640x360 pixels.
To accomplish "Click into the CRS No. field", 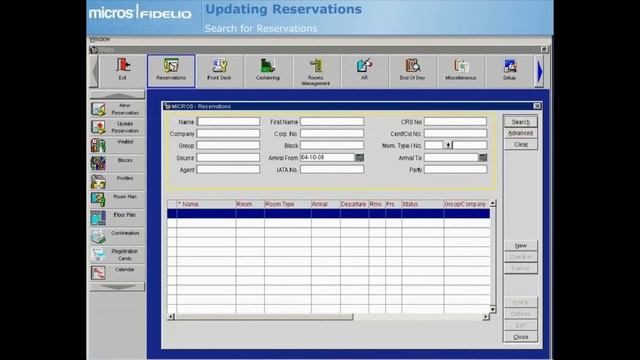I will (x=456, y=122).
